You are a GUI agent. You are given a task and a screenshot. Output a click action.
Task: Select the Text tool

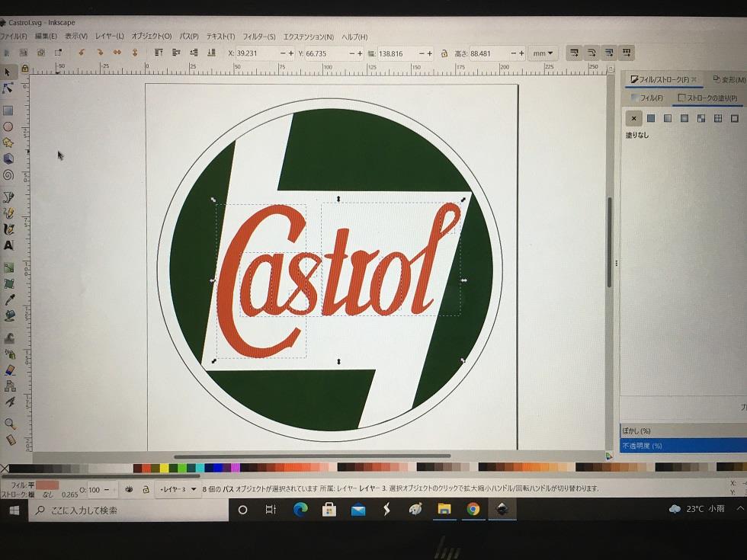(8, 245)
